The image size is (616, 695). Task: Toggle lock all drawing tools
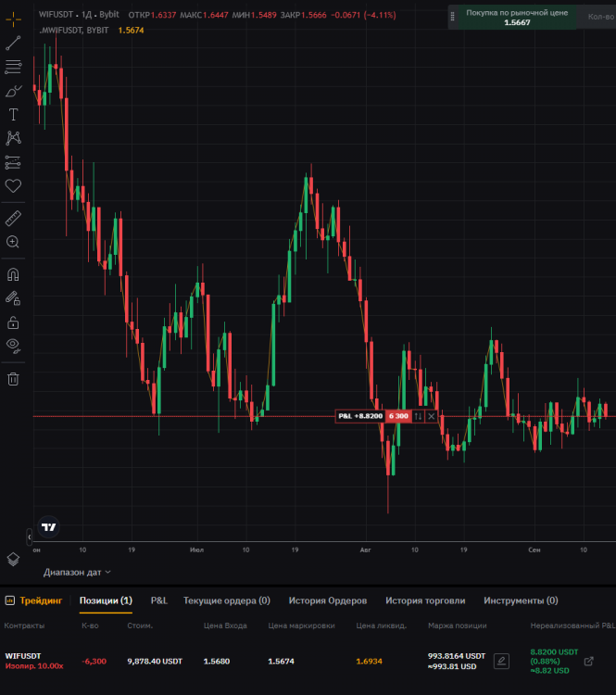coord(13,322)
